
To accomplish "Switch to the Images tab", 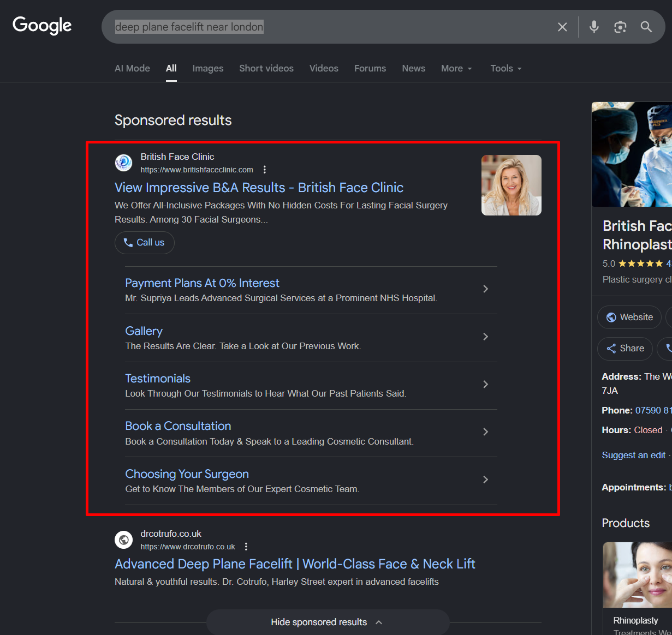I will coord(208,69).
